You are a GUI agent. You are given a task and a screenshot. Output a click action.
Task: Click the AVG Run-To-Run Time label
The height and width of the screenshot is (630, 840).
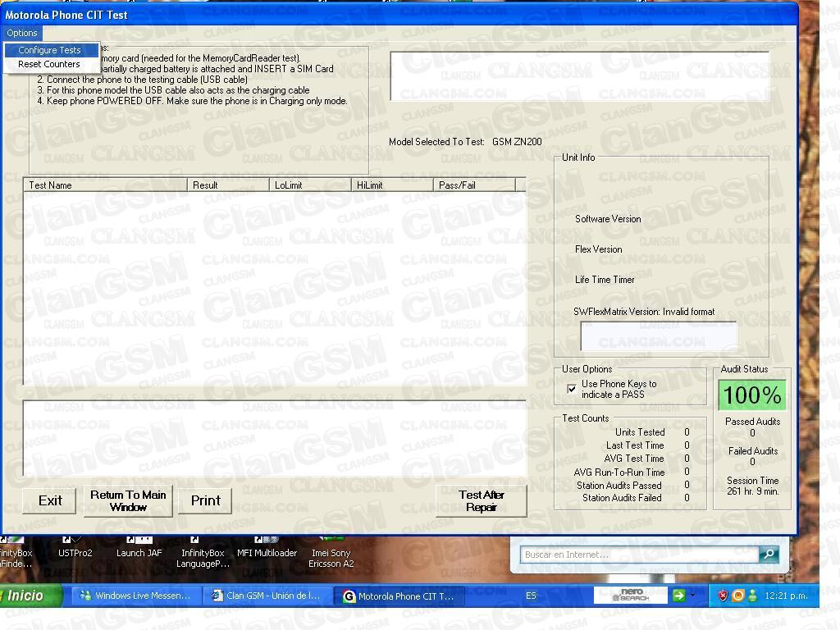pos(619,472)
